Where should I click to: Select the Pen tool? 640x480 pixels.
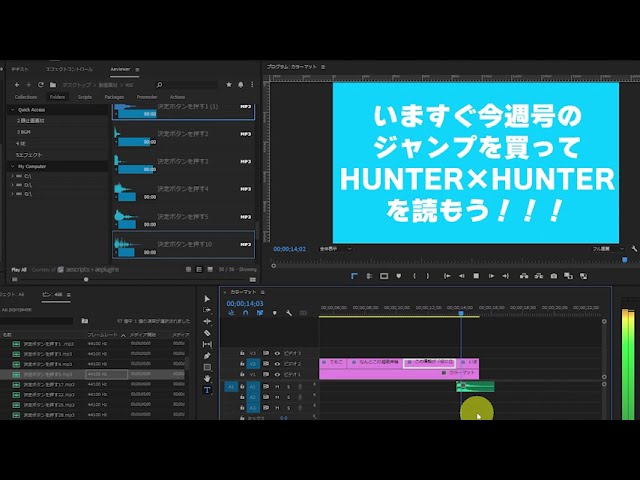(x=207, y=356)
